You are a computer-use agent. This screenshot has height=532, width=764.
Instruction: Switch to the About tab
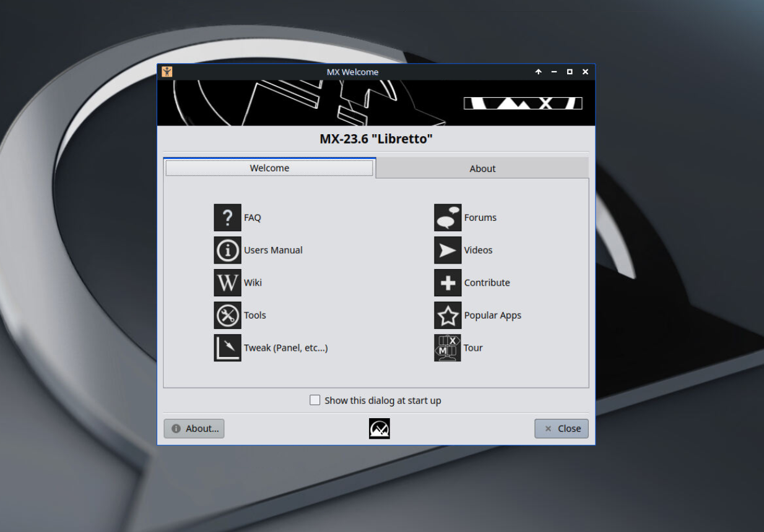pyautogui.click(x=482, y=168)
